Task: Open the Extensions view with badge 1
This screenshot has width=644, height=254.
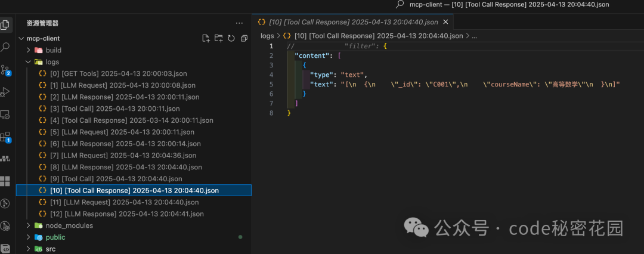Action: [5, 137]
